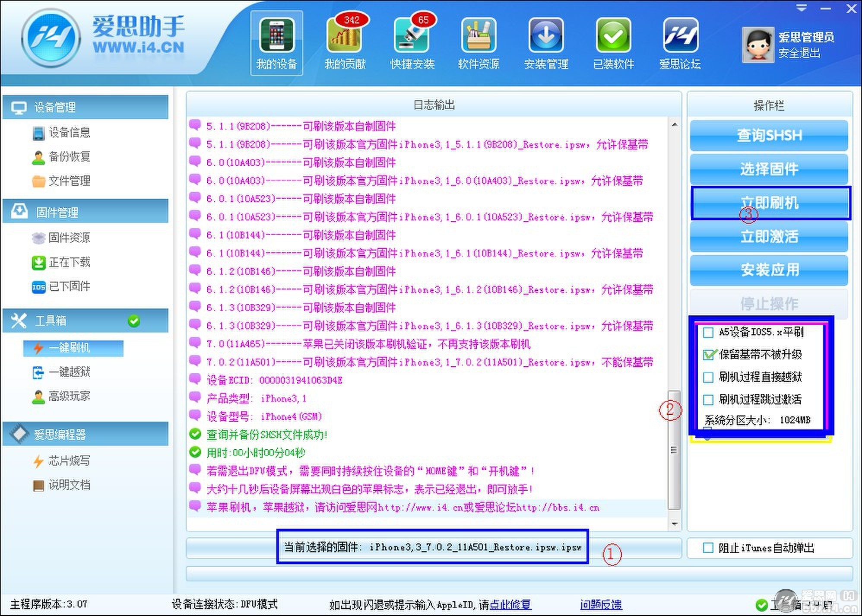The image size is (862, 616).
Task: Click the log output scrollbar thumb
Action: coord(674,449)
